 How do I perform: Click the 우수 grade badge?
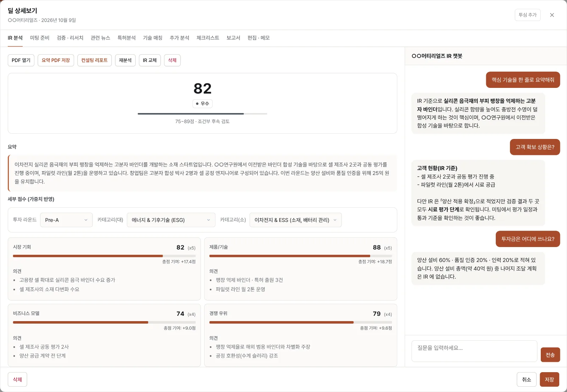[x=202, y=103]
